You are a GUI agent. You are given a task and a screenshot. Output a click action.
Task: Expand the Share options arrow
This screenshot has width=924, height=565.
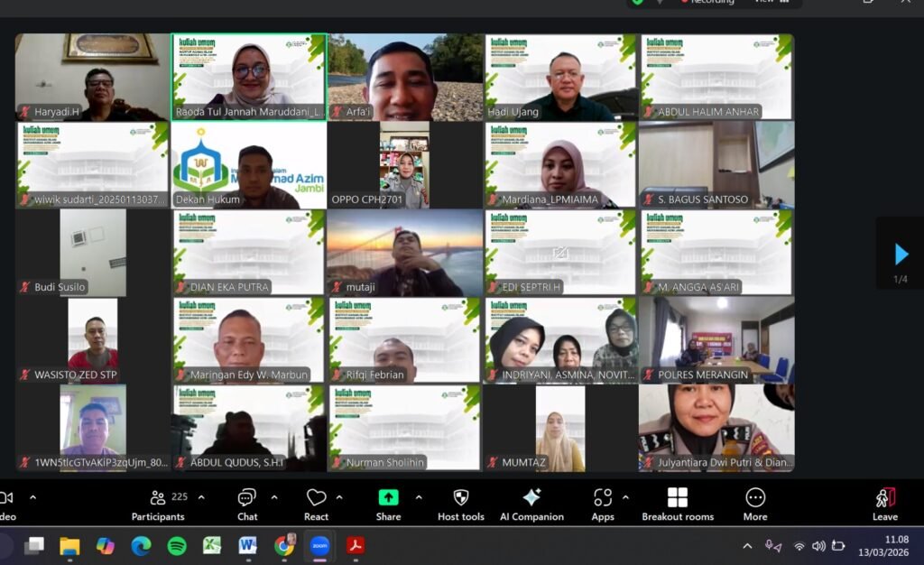(419, 497)
